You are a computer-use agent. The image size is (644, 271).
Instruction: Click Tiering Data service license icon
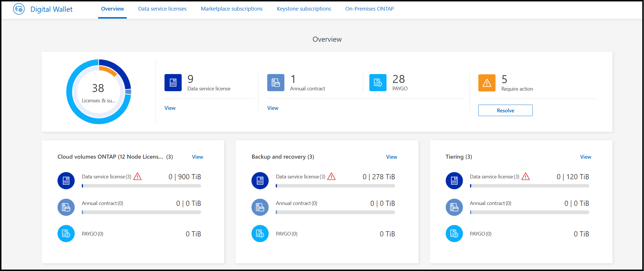coord(454,181)
